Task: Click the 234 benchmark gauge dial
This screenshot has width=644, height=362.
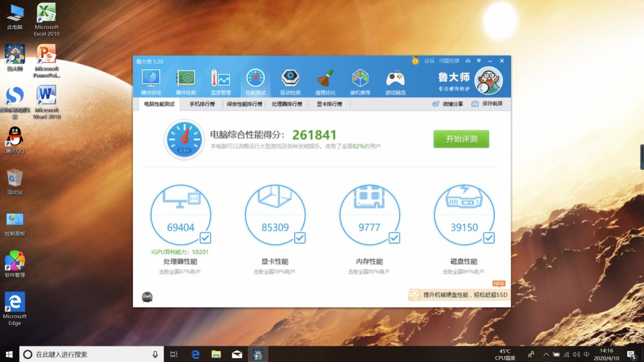Action: point(184,138)
